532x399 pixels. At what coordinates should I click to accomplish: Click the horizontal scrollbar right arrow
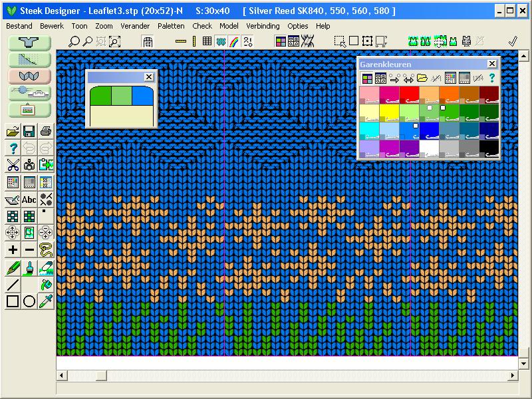[x=513, y=376]
